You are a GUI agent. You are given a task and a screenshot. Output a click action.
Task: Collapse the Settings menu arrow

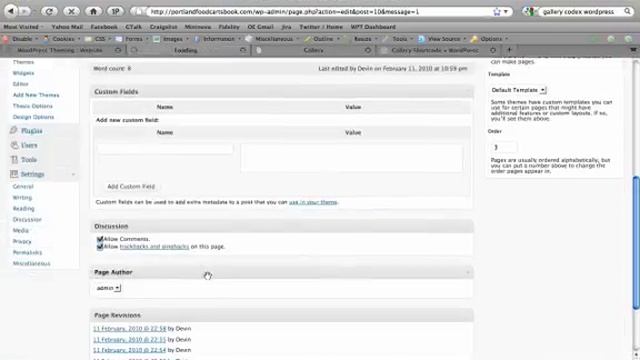pyautogui.click(x=73, y=174)
